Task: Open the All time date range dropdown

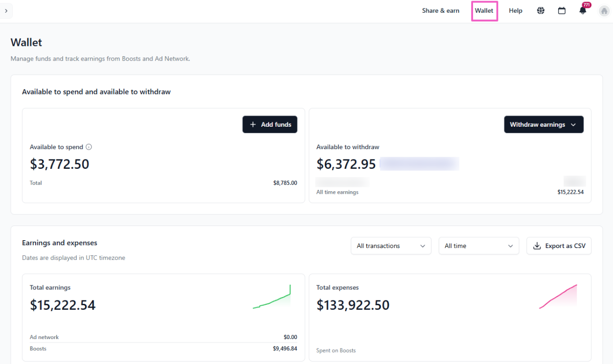Action: (x=478, y=246)
